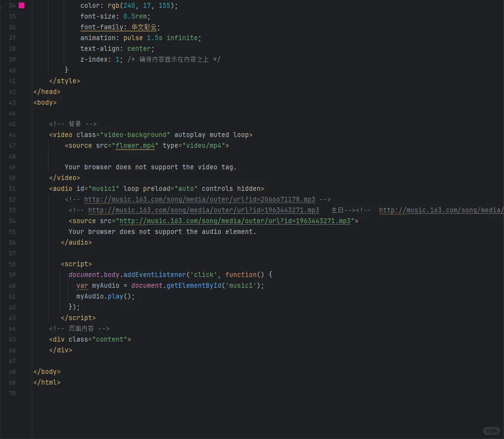
Task: Click the 生日 comment text on line 53
Action: (337, 210)
